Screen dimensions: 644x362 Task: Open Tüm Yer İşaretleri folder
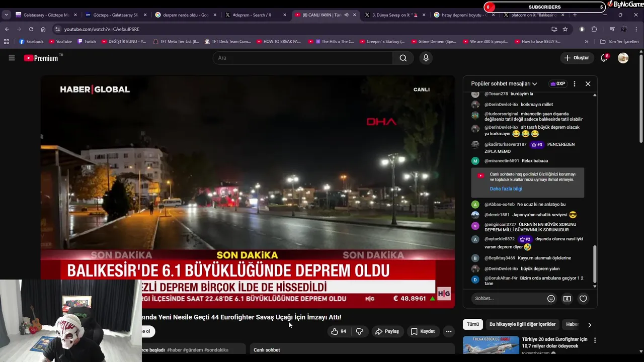click(x=619, y=41)
